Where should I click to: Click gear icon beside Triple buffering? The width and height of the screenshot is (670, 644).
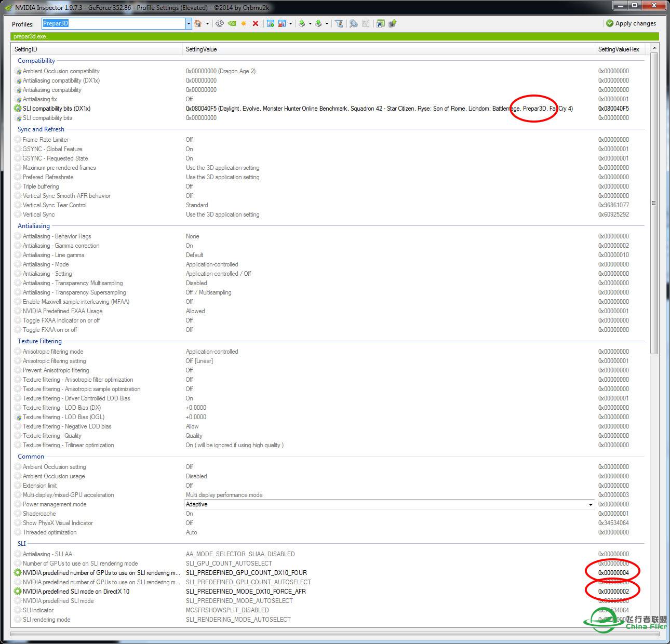[18, 186]
